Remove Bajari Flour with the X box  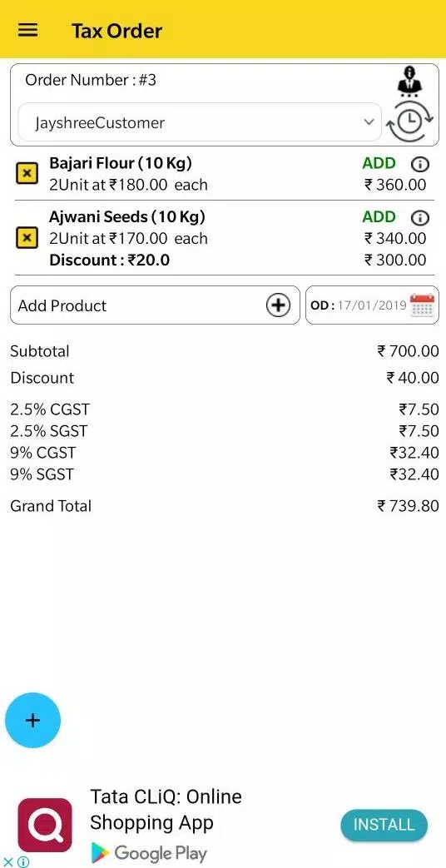(x=27, y=174)
